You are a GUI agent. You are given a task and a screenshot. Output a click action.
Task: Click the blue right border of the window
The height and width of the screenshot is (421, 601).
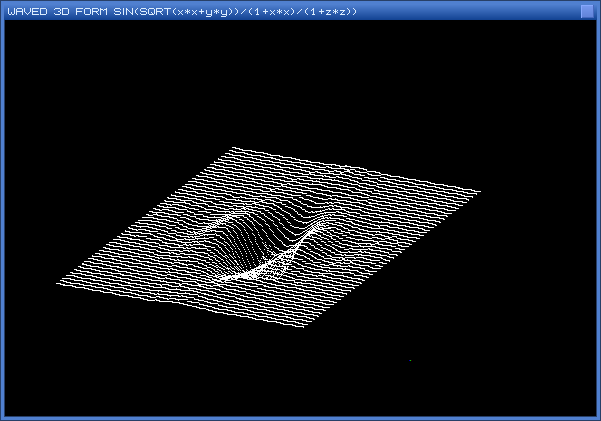tap(598, 210)
